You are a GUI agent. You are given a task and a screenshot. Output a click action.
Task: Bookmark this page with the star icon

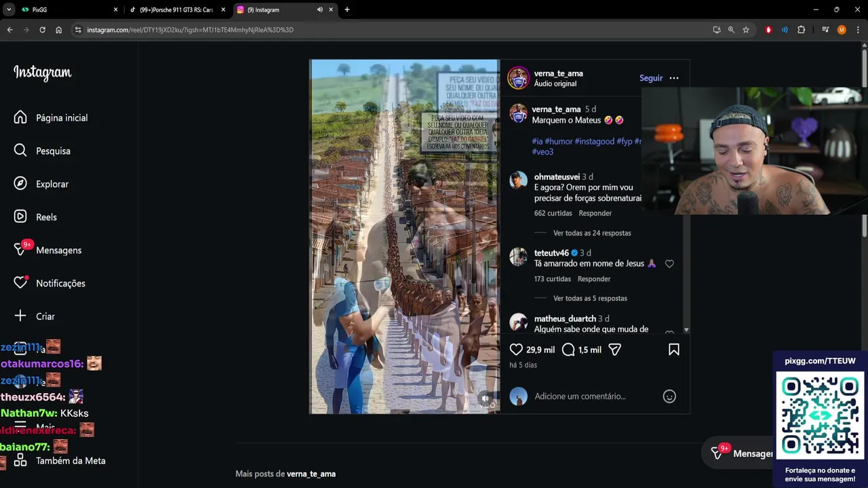[746, 30]
